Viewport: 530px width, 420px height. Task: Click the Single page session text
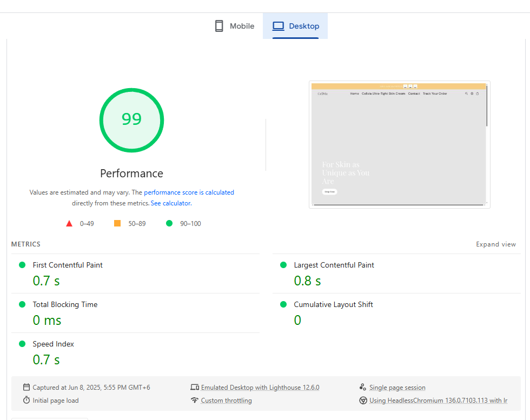coord(397,388)
